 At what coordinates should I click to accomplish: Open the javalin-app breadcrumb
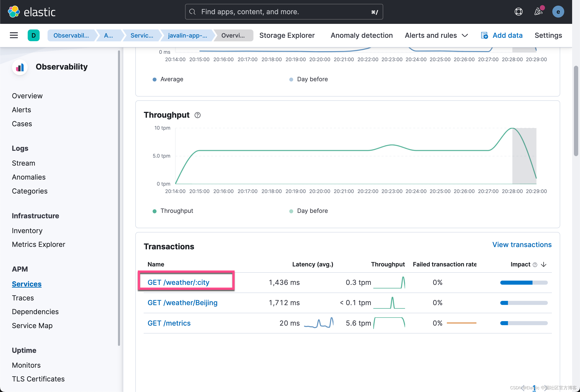point(187,35)
